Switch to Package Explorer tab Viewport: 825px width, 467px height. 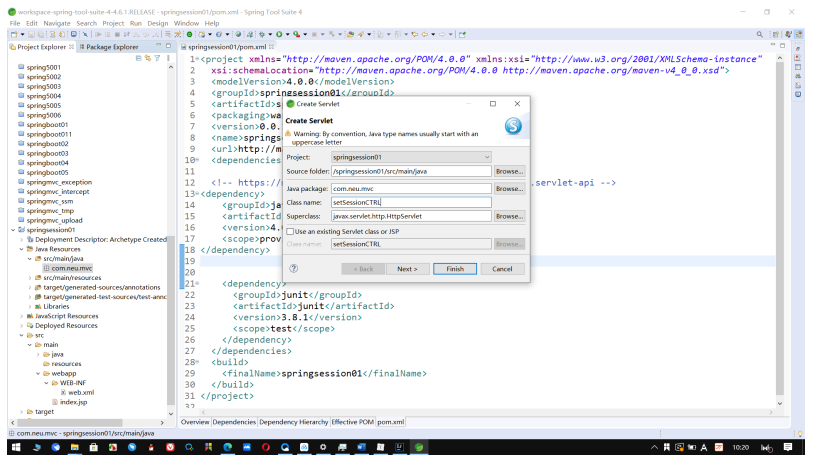109,47
